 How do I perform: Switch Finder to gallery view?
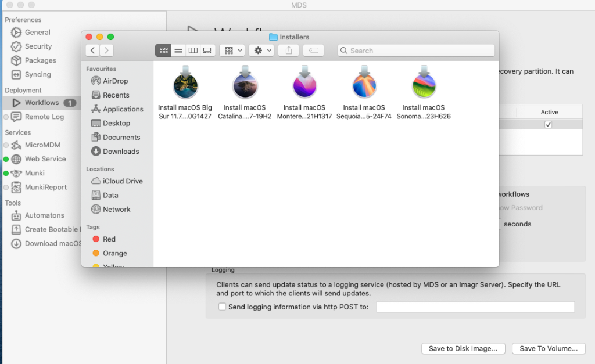click(207, 51)
